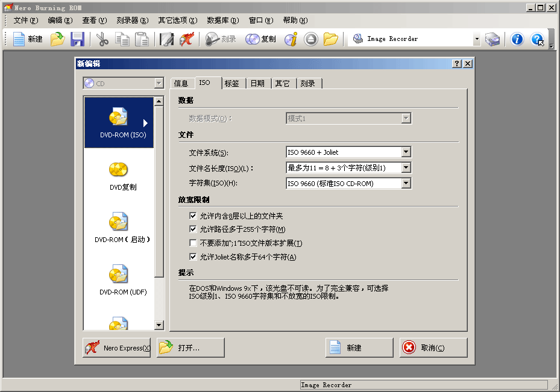This screenshot has height=392, width=560.
Task: Open the compilation properties notepad-and-pen icon
Action: point(166,39)
